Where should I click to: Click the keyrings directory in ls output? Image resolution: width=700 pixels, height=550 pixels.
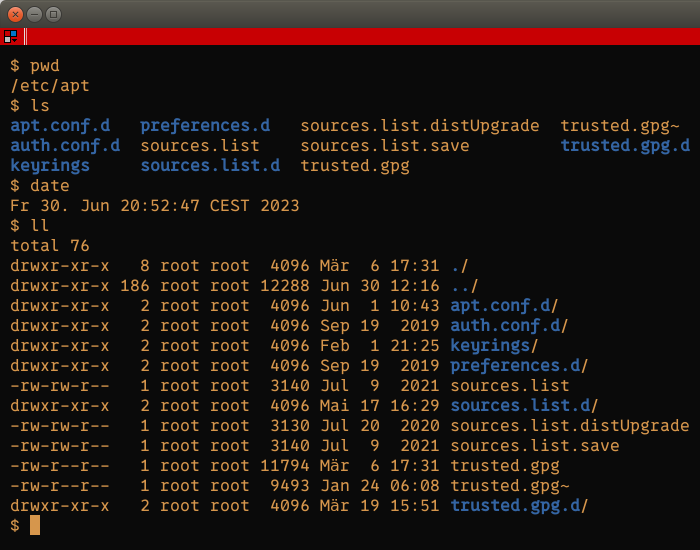pyautogui.click(x=50, y=166)
